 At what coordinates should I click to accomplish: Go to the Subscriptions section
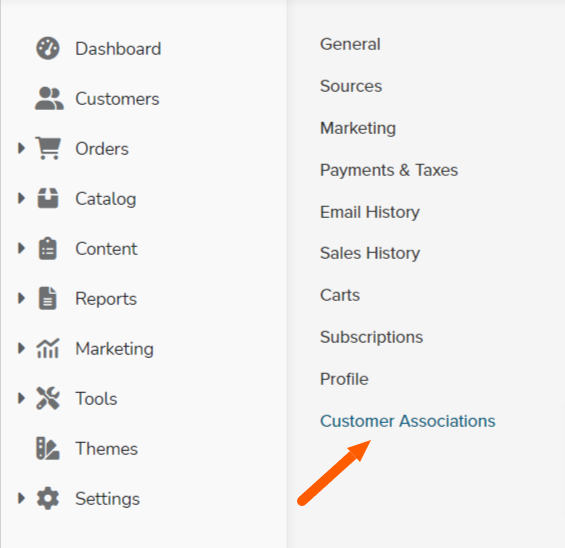[371, 337]
